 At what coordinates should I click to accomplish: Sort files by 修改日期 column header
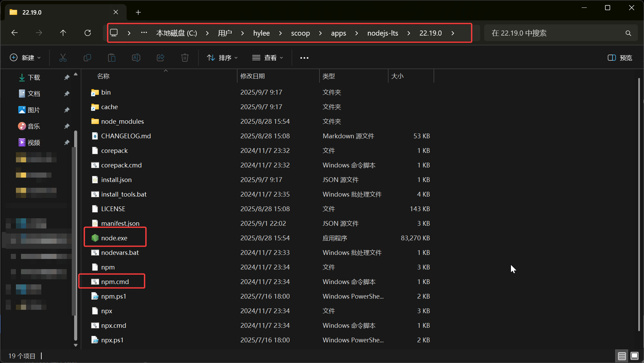click(x=253, y=76)
